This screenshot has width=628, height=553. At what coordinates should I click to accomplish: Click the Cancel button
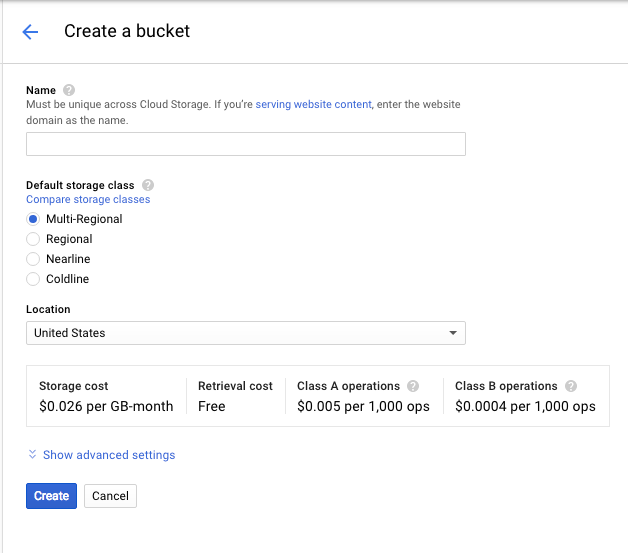click(110, 496)
